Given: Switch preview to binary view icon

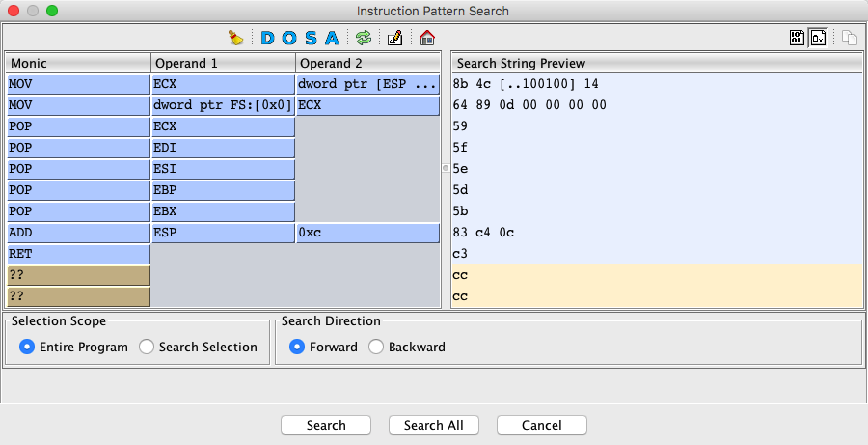Looking at the screenshot, I should [x=797, y=39].
